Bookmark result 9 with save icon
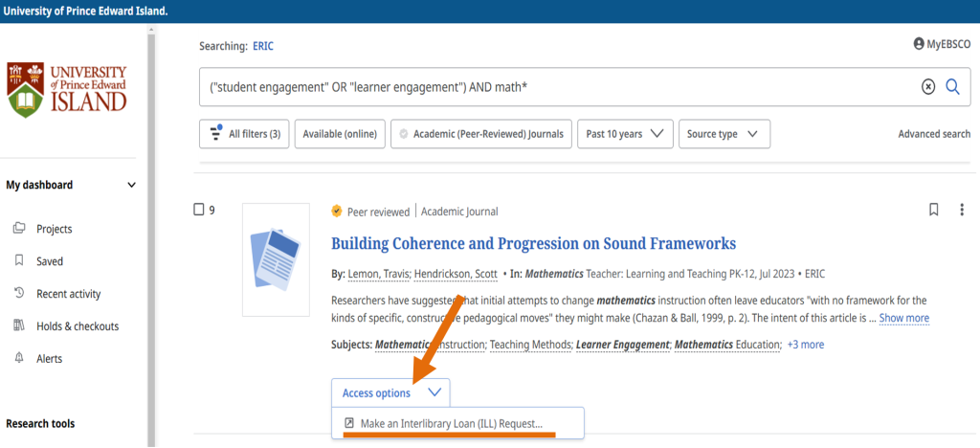Image resolution: width=980 pixels, height=448 pixels. coord(934,210)
